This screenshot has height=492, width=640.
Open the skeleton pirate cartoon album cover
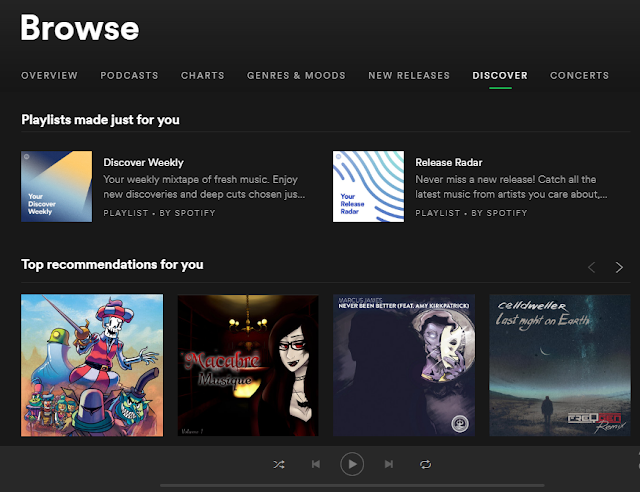(x=92, y=365)
